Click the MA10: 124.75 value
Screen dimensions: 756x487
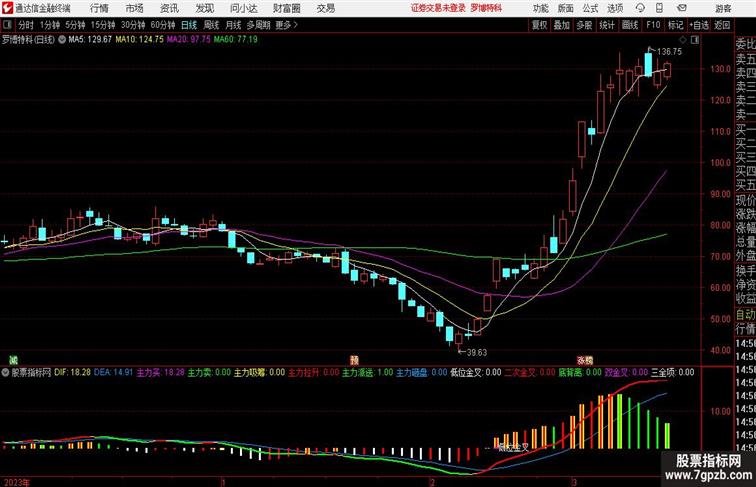pos(139,40)
